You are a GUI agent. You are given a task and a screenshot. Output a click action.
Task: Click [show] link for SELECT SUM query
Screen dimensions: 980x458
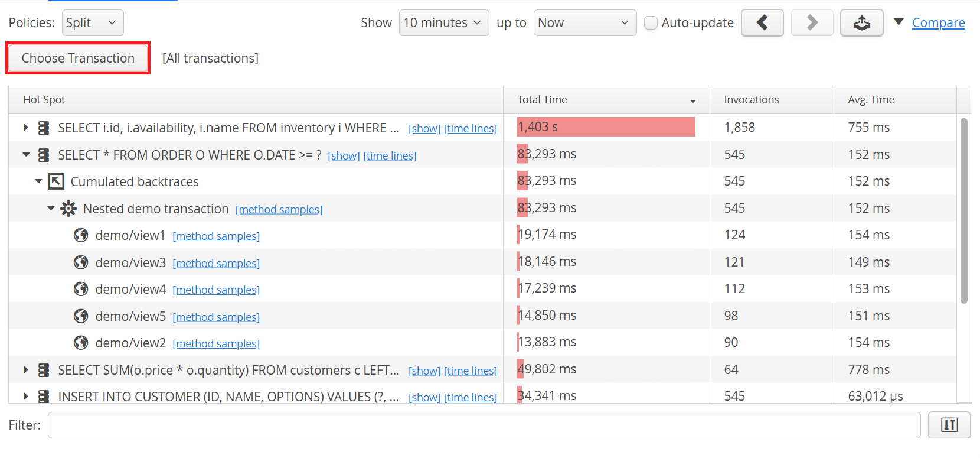click(424, 371)
